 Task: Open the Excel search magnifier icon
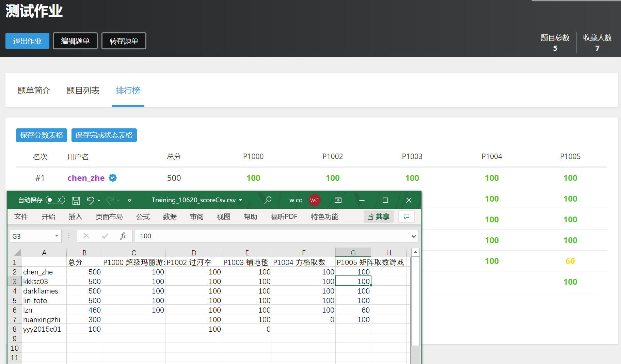click(x=268, y=200)
